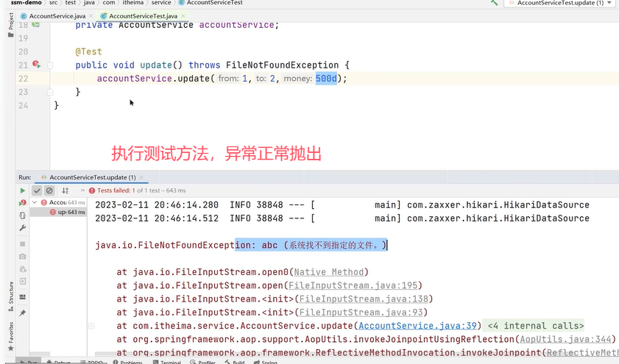Show more test toolbar actions chevron
The image size is (619, 364).
coord(82,190)
